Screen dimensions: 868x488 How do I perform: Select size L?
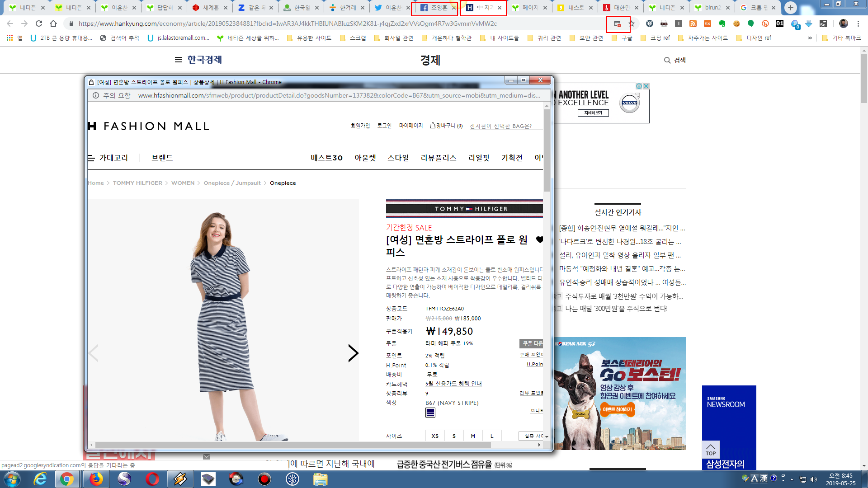[492, 436]
